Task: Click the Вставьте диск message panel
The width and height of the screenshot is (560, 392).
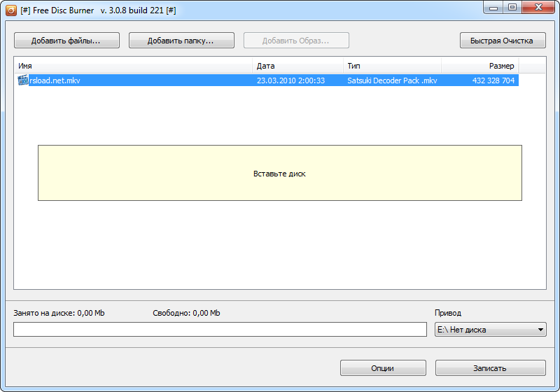Action: [279, 173]
